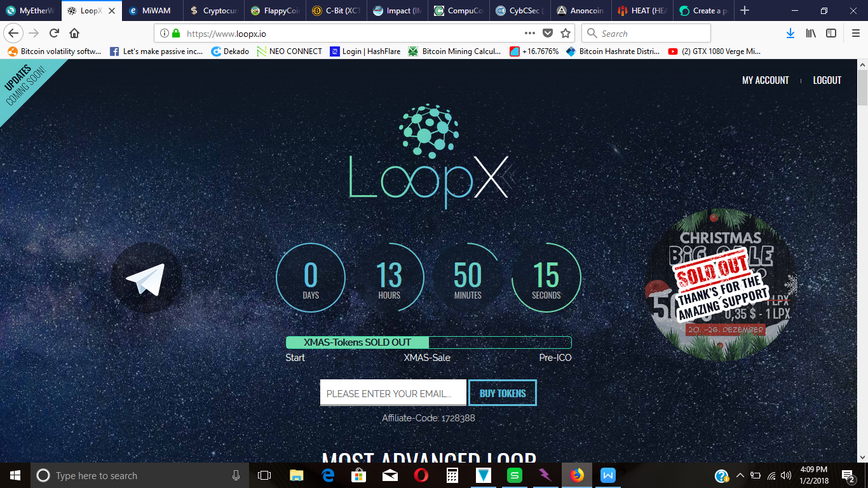Open Wi-Fi network settings in tray
The height and width of the screenshot is (488, 868).
coord(771,475)
